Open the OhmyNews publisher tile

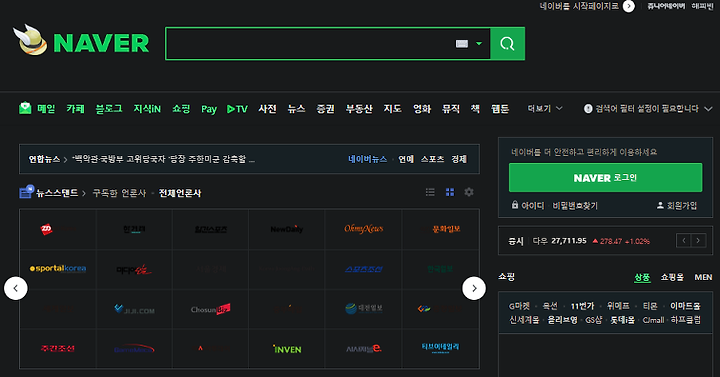[363, 229]
